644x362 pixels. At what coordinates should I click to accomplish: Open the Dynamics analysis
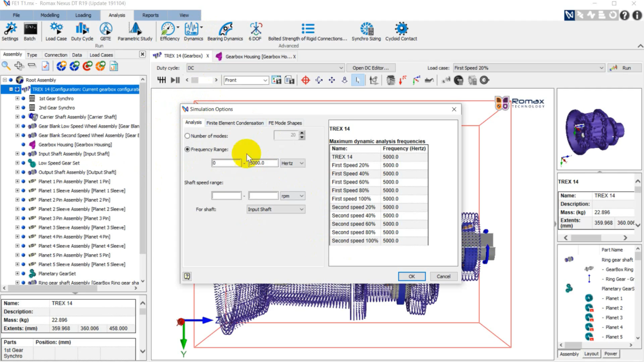tap(193, 32)
